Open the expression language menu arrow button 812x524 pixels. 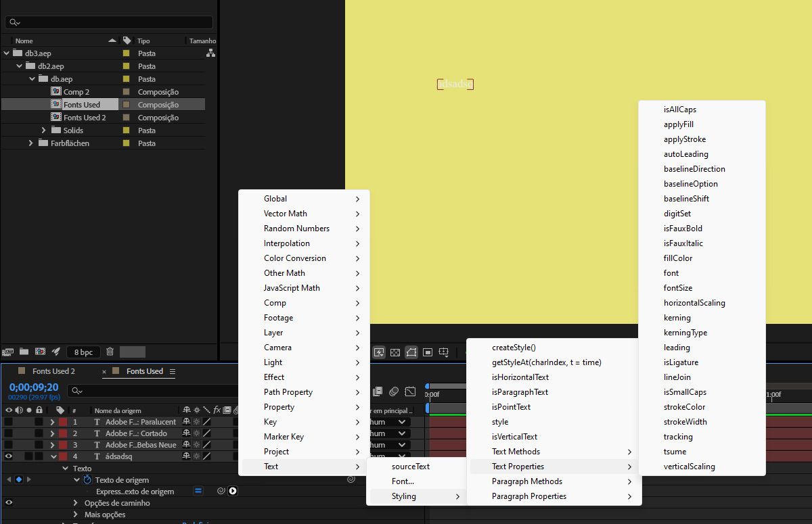(233, 492)
